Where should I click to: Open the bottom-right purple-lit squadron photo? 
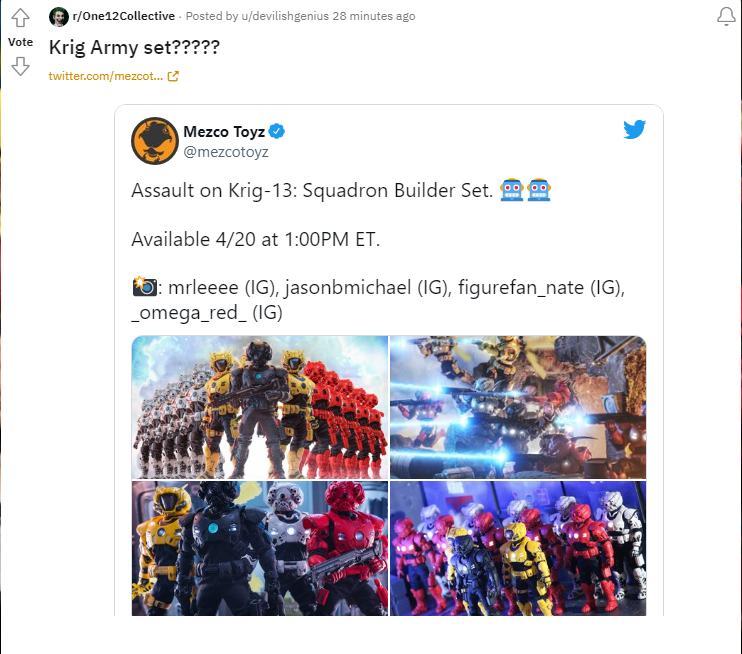pos(518,548)
